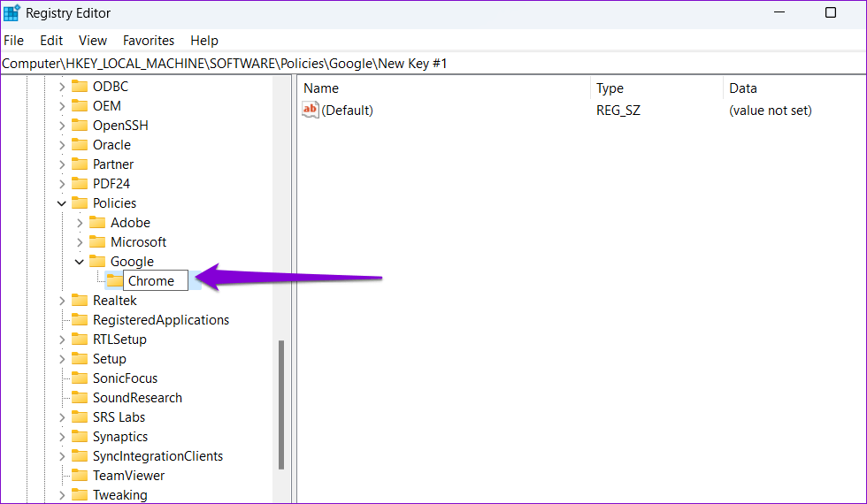Select the OpenSSH folder icon

coord(80,125)
